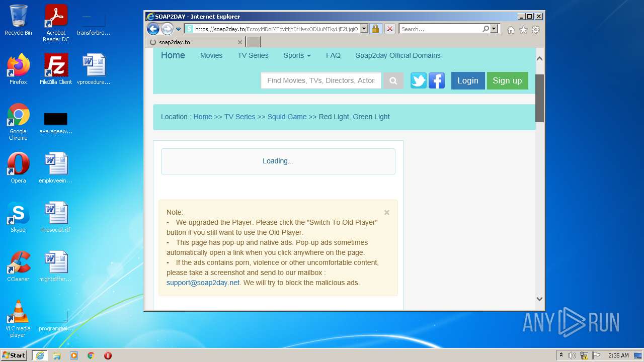This screenshot has width=644, height=362.
Task: Click the site search magnifier button
Action: pos(393,80)
